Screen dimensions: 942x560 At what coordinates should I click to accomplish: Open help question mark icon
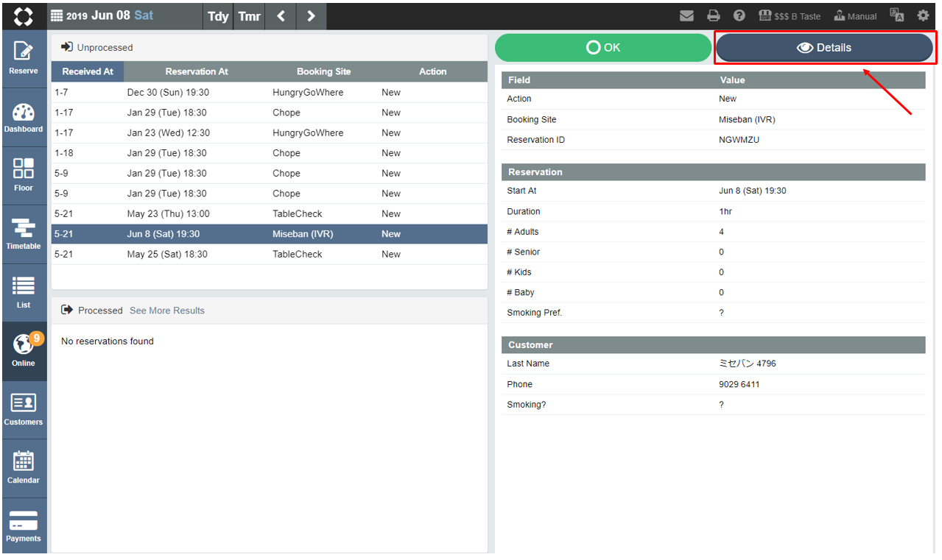[739, 15]
